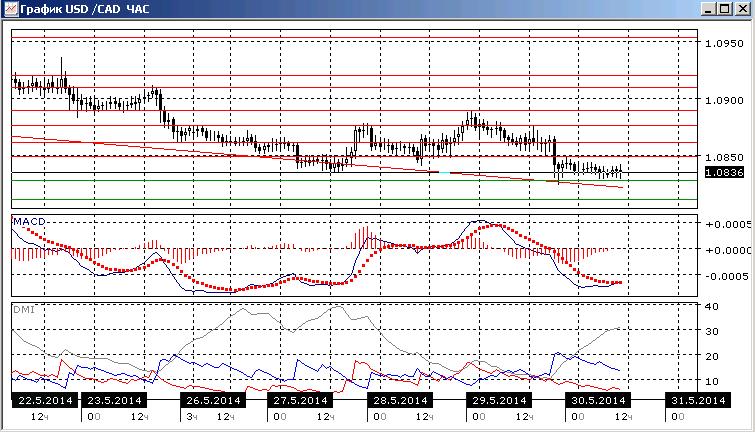Click the 1.0900 price axis label

[x=724, y=101]
